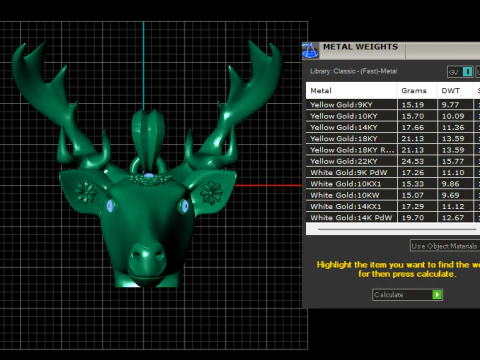The image size is (480, 360).
Task: Click the 12.67 DWT cell
Action: [455, 217]
